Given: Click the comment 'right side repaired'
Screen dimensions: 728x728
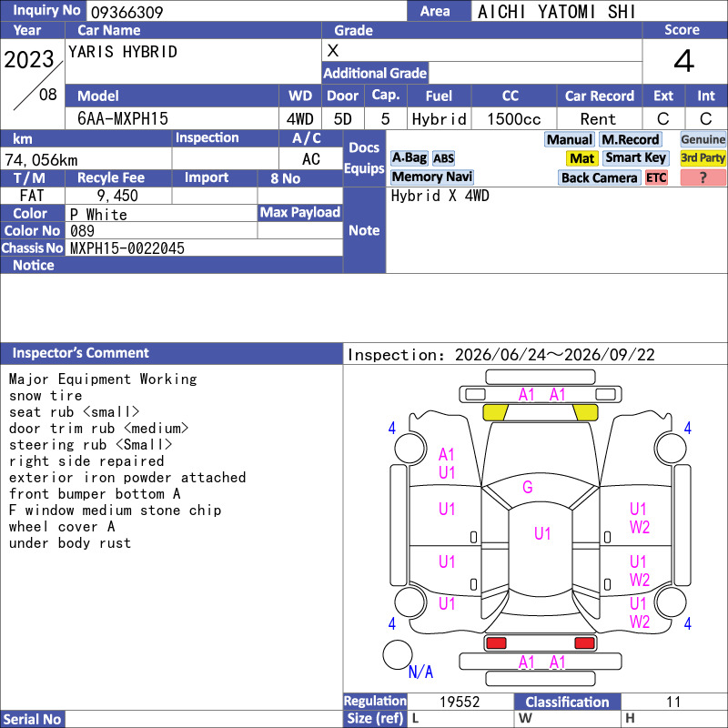Looking at the screenshot, I should click(86, 461).
